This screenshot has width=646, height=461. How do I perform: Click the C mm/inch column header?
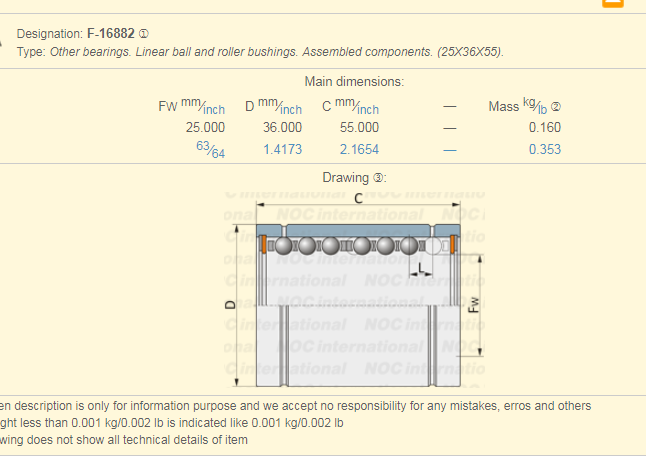350,106
